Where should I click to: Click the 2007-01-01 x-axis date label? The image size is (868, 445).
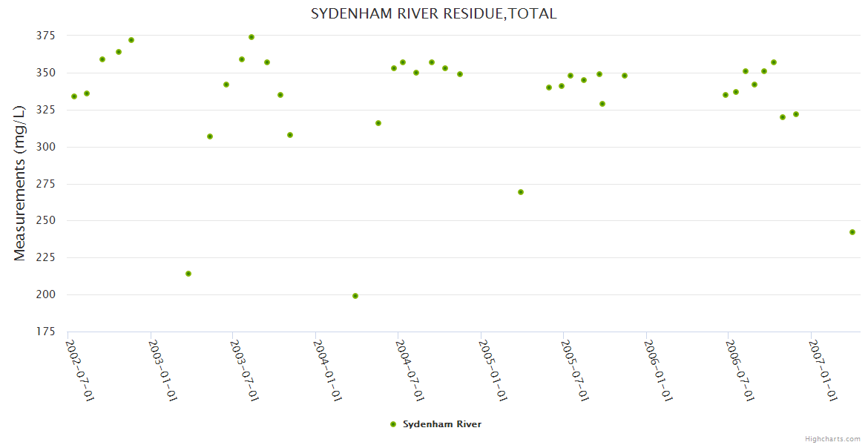click(x=823, y=371)
